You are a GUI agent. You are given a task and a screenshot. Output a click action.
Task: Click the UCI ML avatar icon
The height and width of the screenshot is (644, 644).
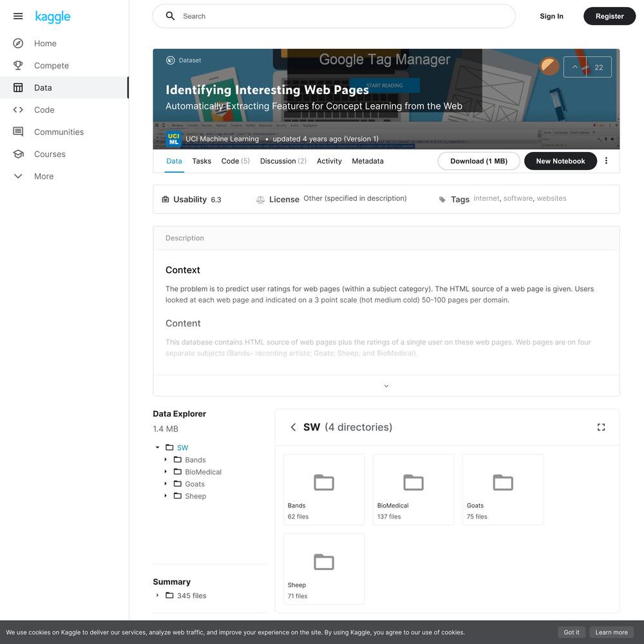pyautogui.click(x=173, y=139)
